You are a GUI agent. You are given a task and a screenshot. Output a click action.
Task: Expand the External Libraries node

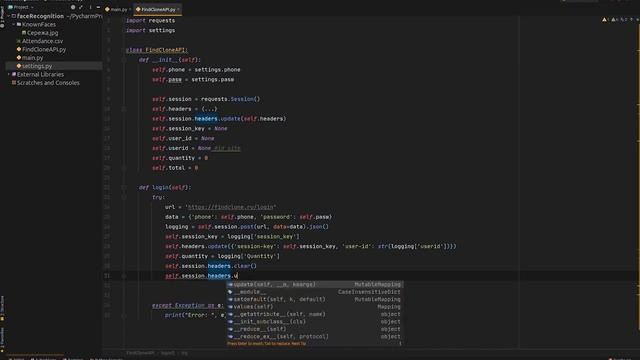(9, 74)
